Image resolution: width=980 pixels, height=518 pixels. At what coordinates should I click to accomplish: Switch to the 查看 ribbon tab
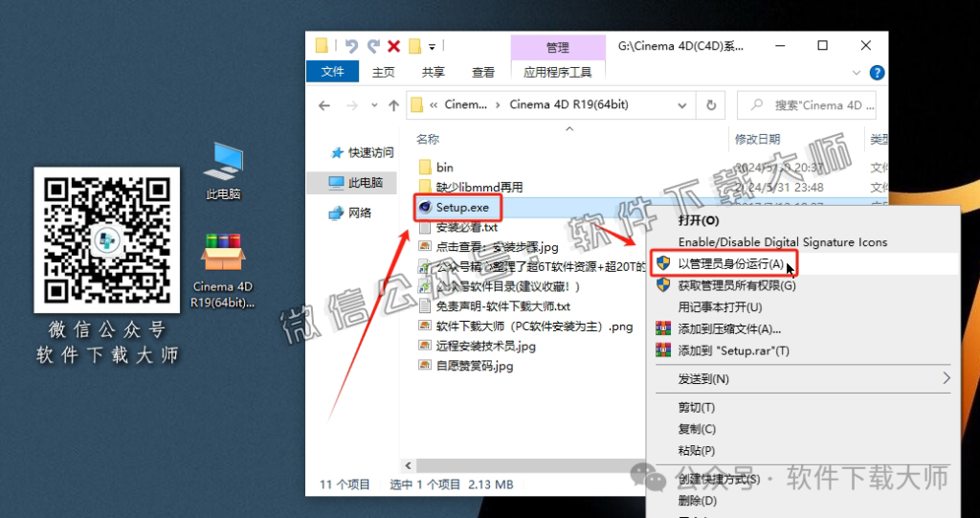coord(483,73)
